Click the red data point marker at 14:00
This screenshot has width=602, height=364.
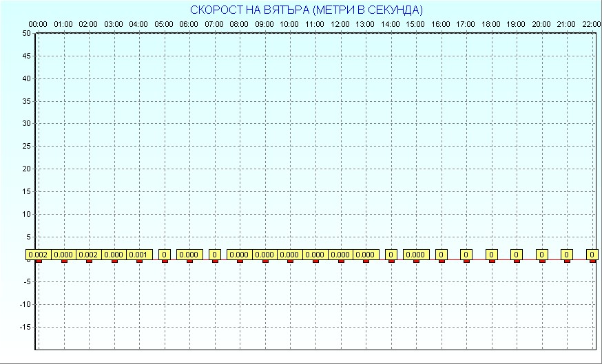pos(391,261)
